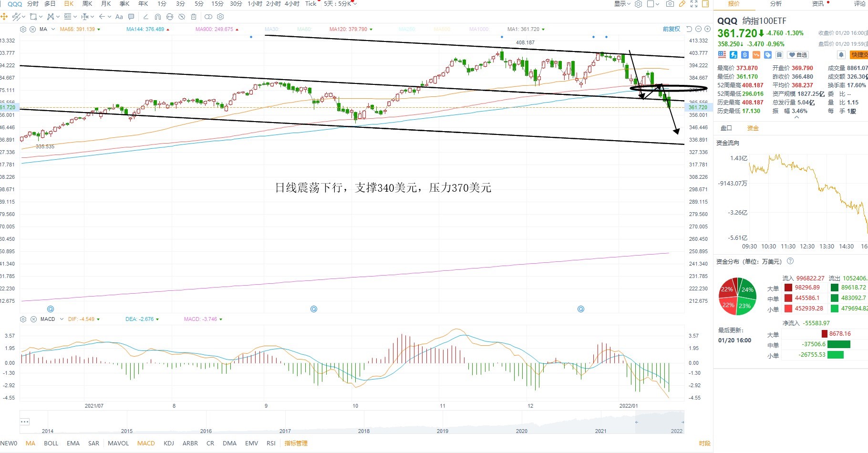This screenshot has width=868, height=453.
Task: Select the Aa text annotation tool
Action: point(119,17)
